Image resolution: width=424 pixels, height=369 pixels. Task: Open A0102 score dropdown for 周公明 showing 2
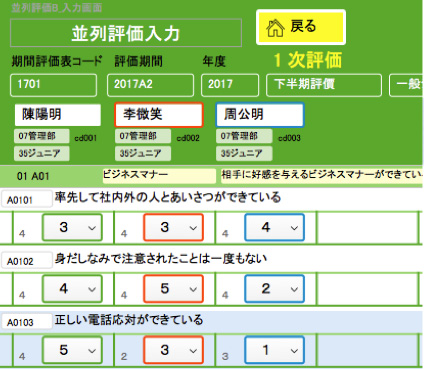tap(274, 289)
